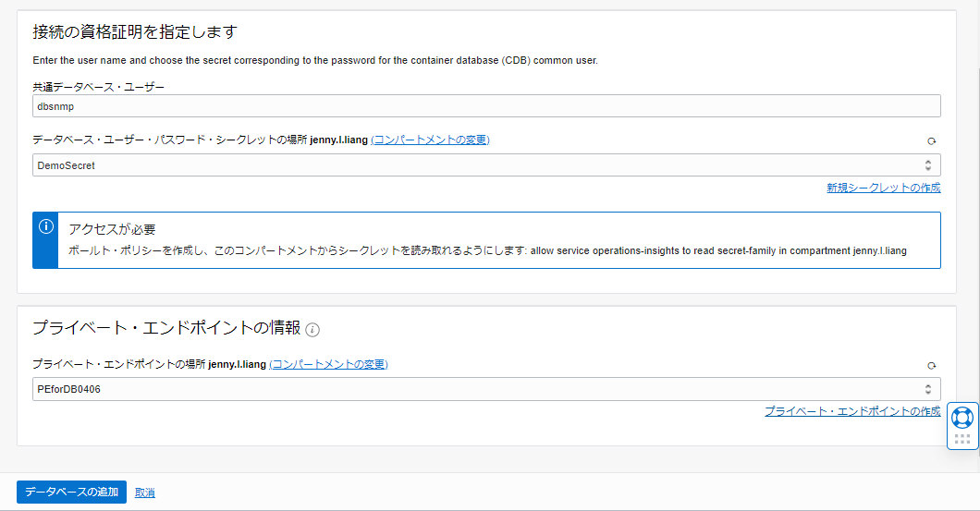Change compartment for private endpoint location

coord(328,364)
